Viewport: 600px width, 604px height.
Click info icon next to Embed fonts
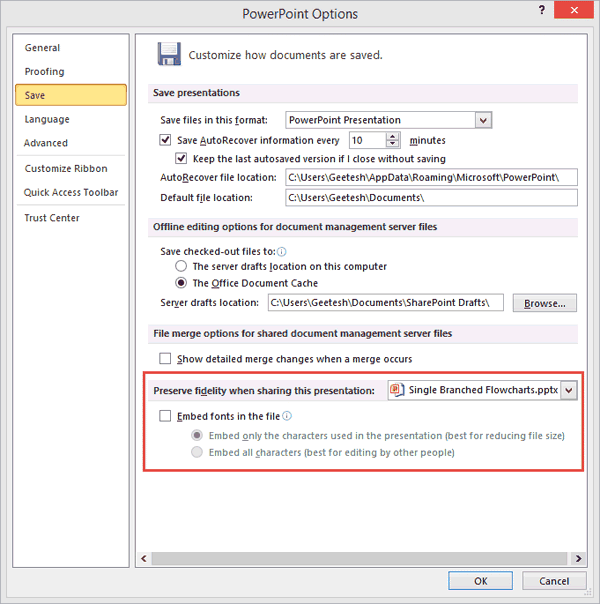[x=287, y=416]
